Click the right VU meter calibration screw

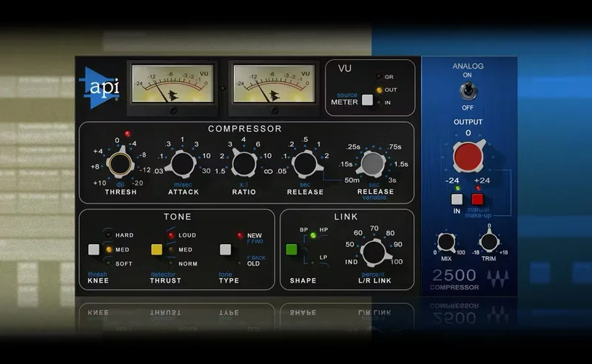[275, 110]
